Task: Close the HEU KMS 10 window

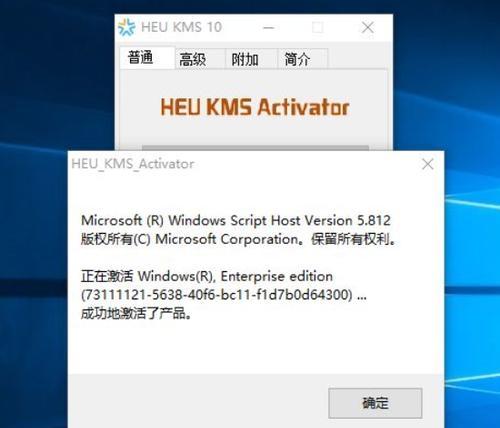Action: tap(368, 27)
